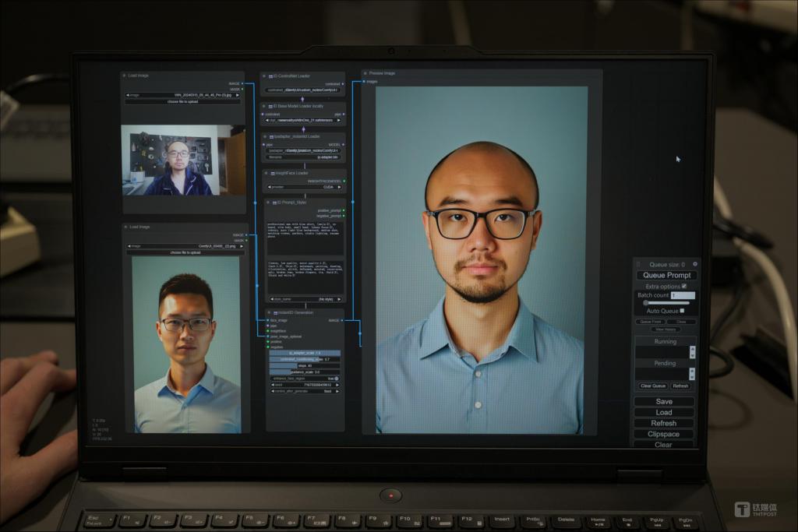Click the large Refresh button

point(664,423)
